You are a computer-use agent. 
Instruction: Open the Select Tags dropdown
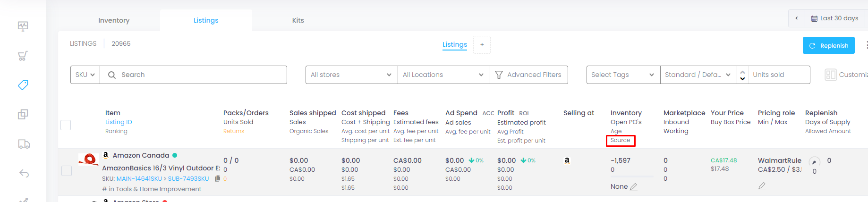click(x=623, y=75)
